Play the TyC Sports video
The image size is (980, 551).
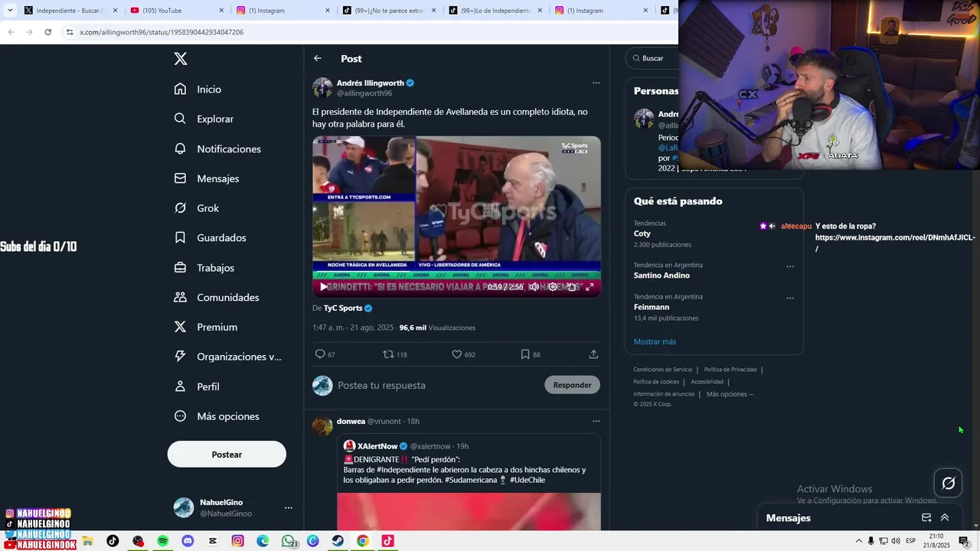(324, 287)
